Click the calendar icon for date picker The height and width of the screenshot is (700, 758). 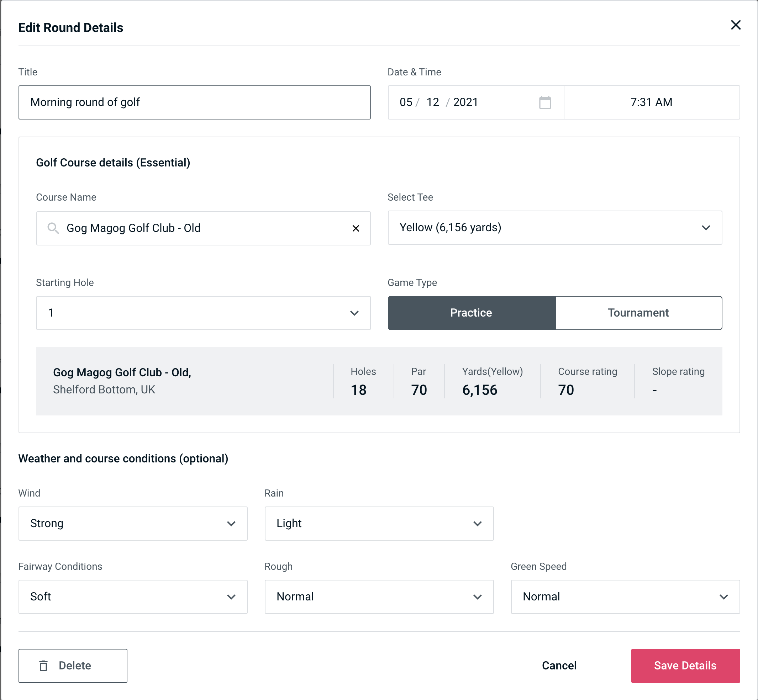[545, 102]
